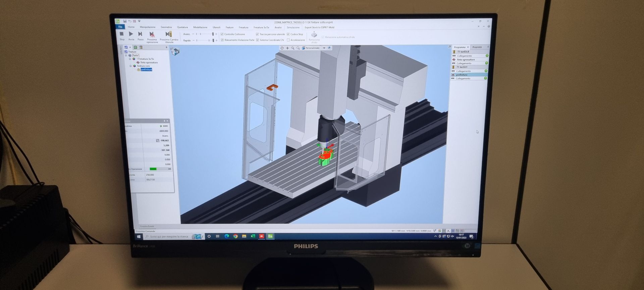644x290 pixels.
Task: Start simulation with the Avvia play button
Action: pyautogui.click(x=131, y=36)
